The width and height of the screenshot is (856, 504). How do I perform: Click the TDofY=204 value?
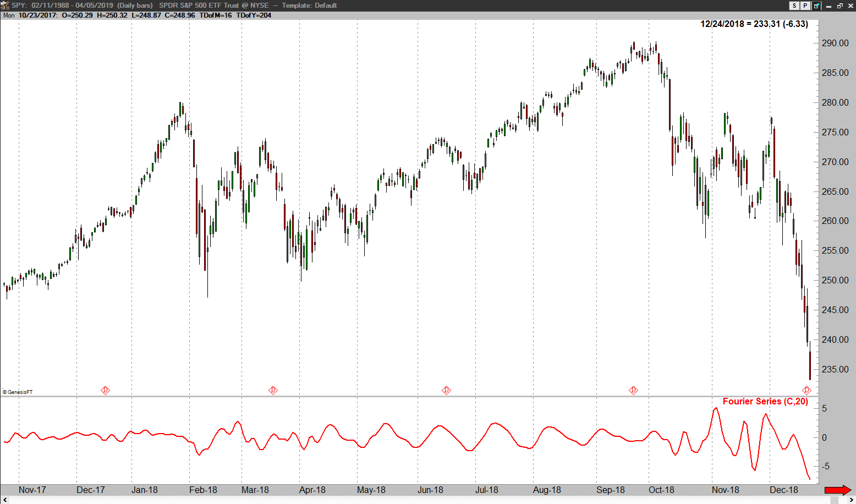point(254,15)
